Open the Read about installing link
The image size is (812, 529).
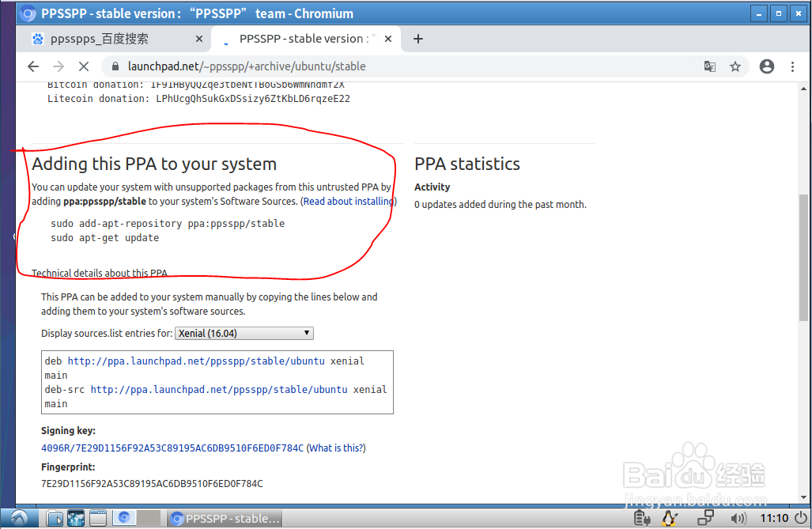349,201
